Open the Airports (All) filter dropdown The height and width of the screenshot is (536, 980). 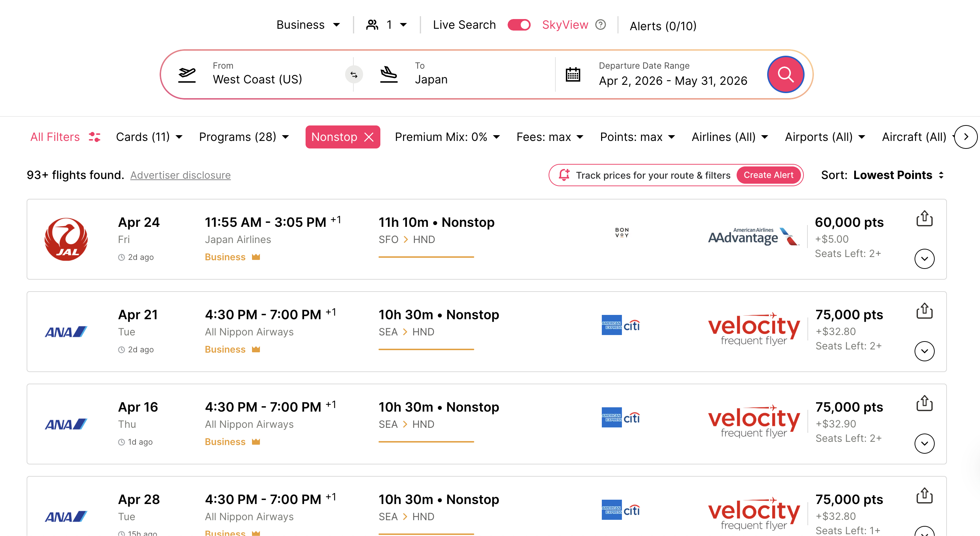[x=825, y=137]
